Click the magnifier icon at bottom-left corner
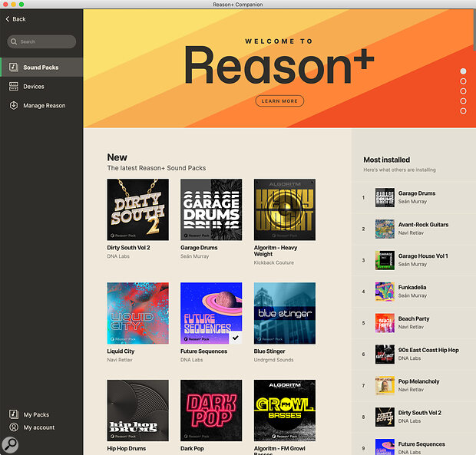Viewport: 476px width, 455px height. click(x=10, y=445)
